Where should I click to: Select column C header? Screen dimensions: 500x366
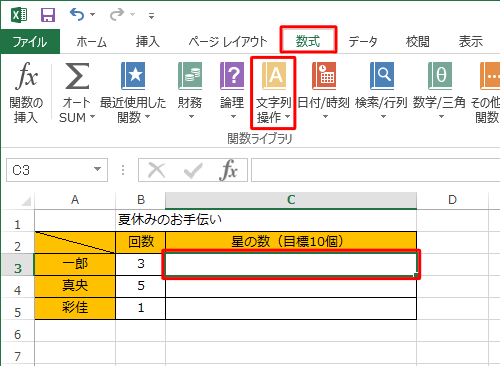tap(291, 200)
